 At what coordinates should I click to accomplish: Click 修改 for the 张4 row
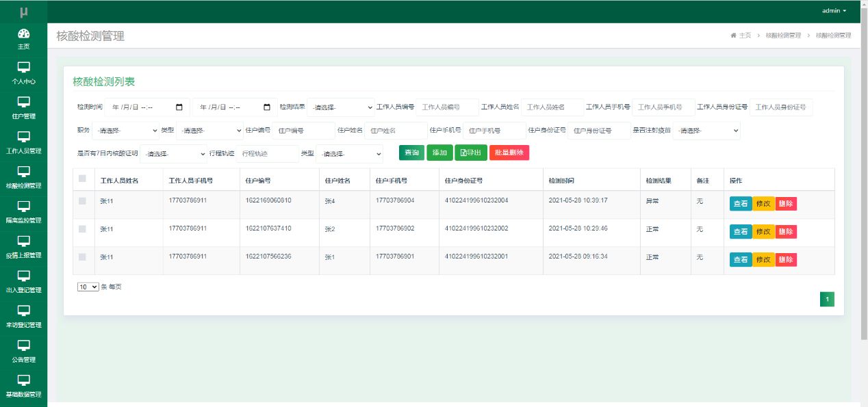click(x=763, y=204)
